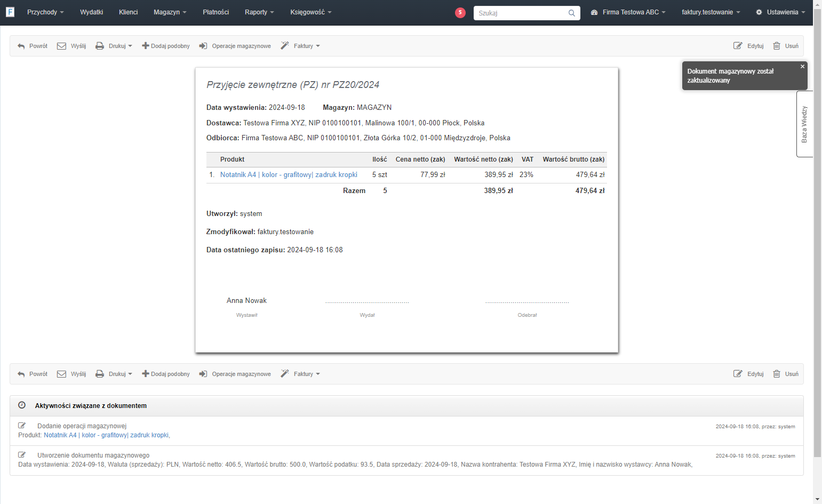Click the top Usuń trash icon
Screen dimensions: 822x504
(x=777, y=46)
